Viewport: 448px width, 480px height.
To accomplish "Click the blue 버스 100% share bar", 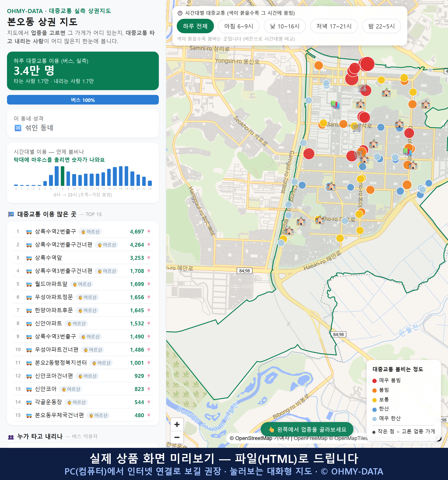I will click(83, 100).
